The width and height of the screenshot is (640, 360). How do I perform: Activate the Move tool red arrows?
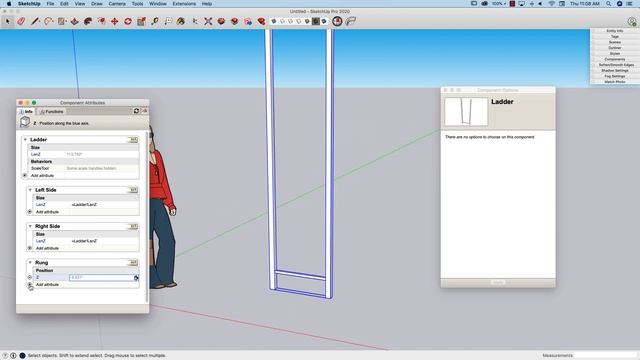coord(115,21)
